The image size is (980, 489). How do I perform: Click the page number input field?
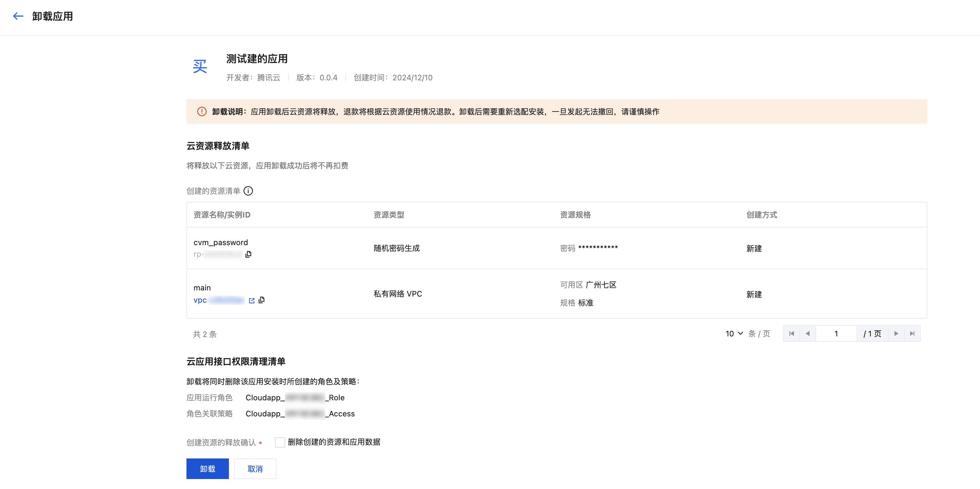(x=836, y=333)
